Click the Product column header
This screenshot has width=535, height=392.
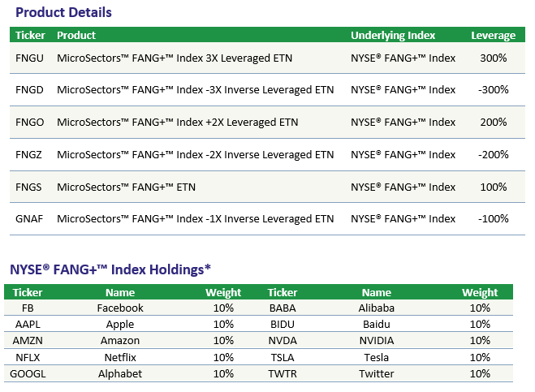[x=76, y=35]
